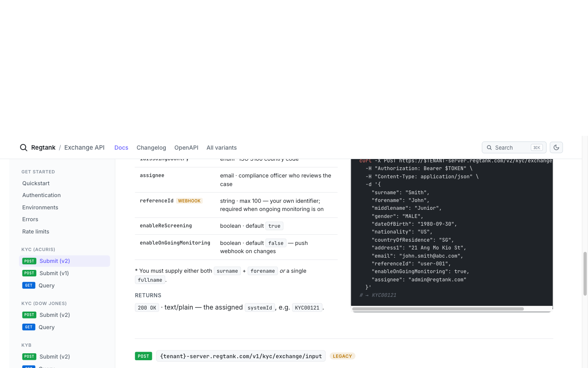Screen dimensions: 588x368
Task: Open Rate limits in the sidebar
Action: [x=36, y=231]
